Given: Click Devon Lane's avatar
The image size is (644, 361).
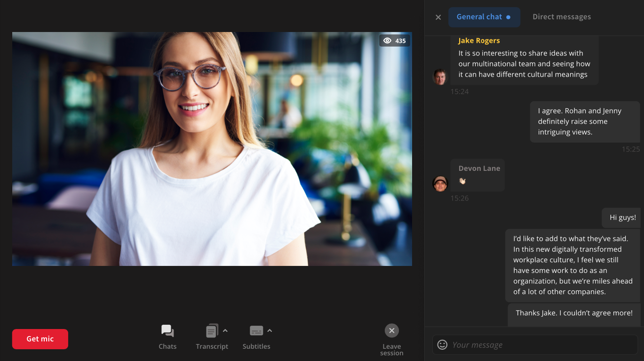Looking at the screenshot, I should pyautogui.click(x=440, y=184).
